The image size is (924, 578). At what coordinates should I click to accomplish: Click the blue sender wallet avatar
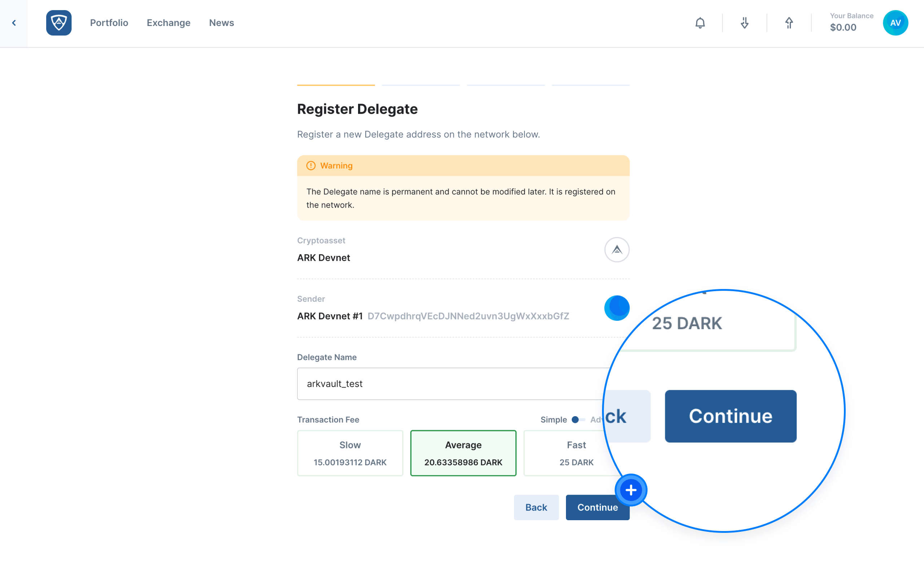[x=616, y=308]
